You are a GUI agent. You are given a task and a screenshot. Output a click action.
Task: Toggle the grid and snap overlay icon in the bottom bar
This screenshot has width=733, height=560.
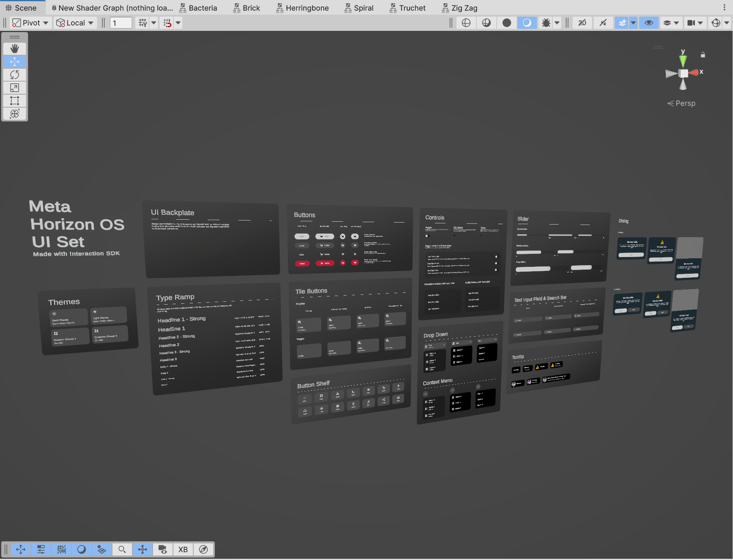click(61, 549)
